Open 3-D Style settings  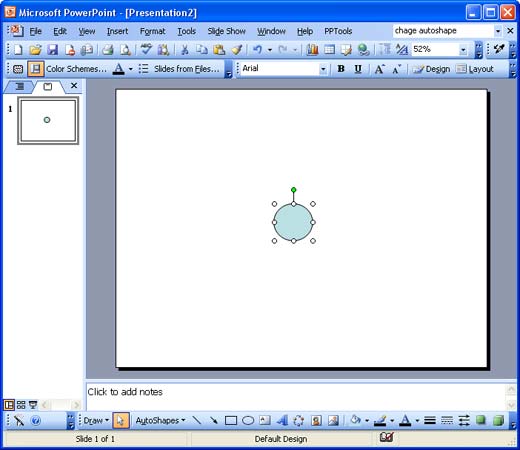(498, 420)
